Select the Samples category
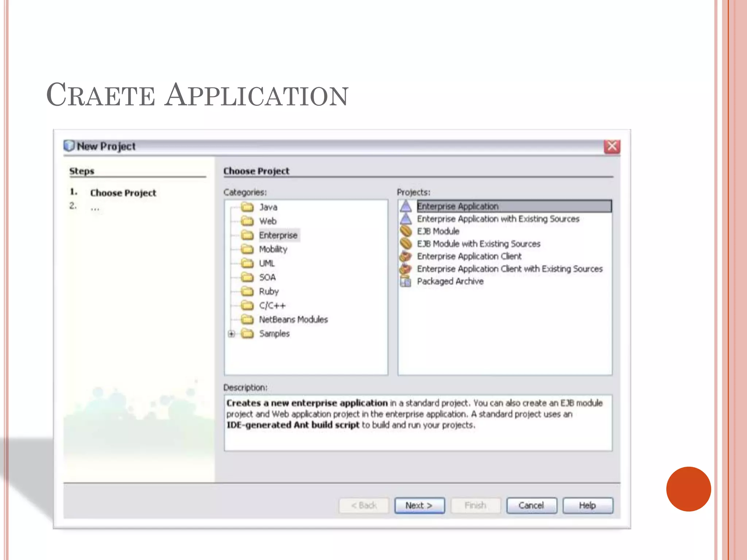Viewport: 747px width, 560px height. 274,334
